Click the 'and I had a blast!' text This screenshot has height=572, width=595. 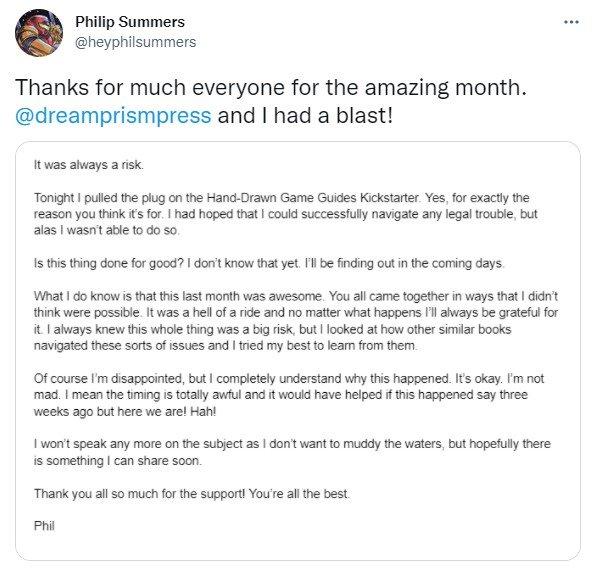pyautogui.click(x=305, y=115)
